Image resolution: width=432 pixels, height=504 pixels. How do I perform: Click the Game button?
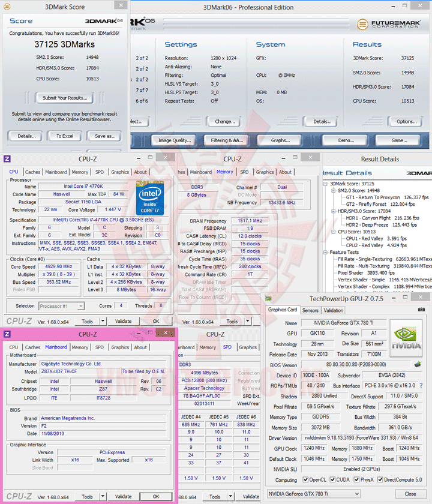click(399, 140)
